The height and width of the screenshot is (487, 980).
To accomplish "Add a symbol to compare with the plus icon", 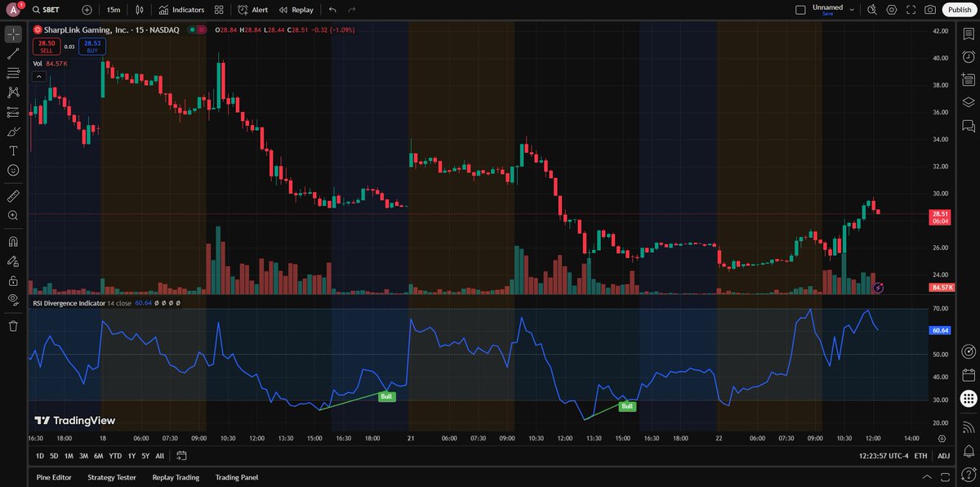I will point(87,10).
